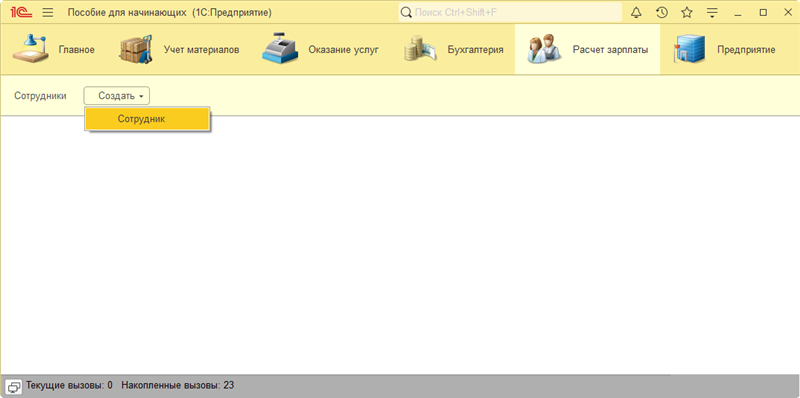800x398 pixels.
Task: Click the building icon for Предприятие
Action: click(x=689, y=49)
